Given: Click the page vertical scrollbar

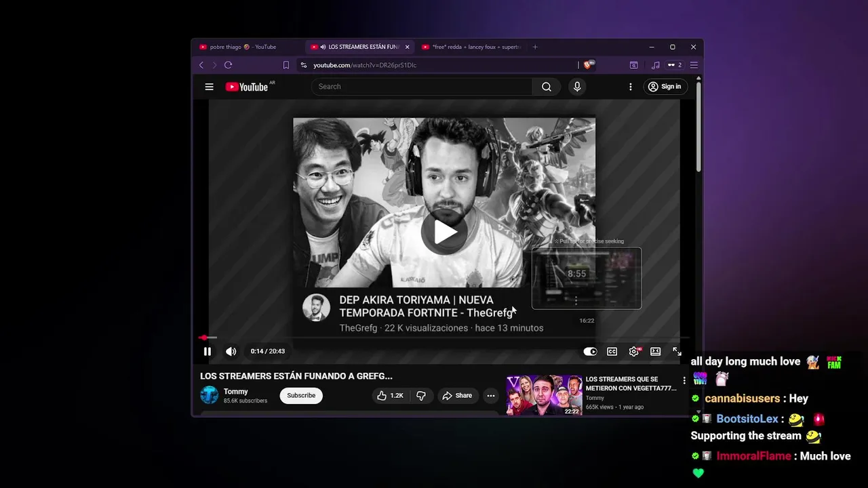Looking at the screenshot, I should (x=698, y=125).
